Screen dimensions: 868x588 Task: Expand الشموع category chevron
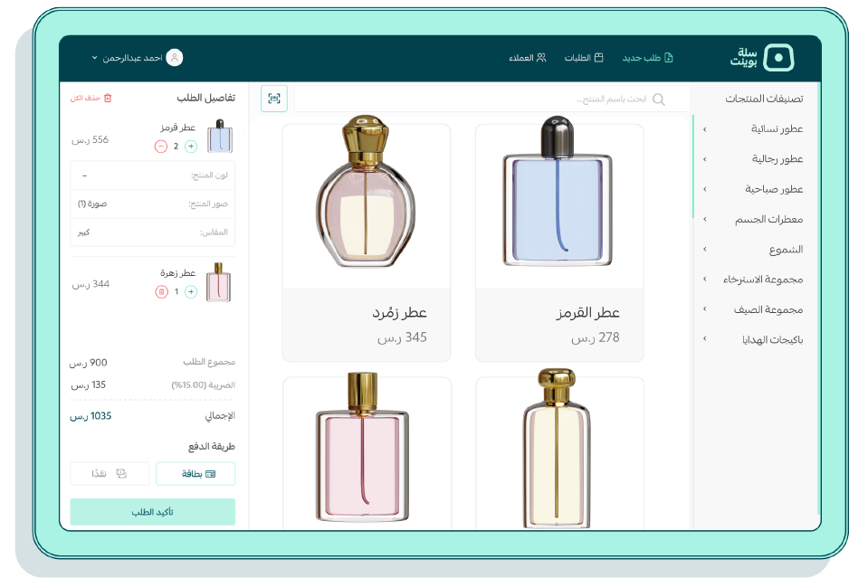[705, 249]
